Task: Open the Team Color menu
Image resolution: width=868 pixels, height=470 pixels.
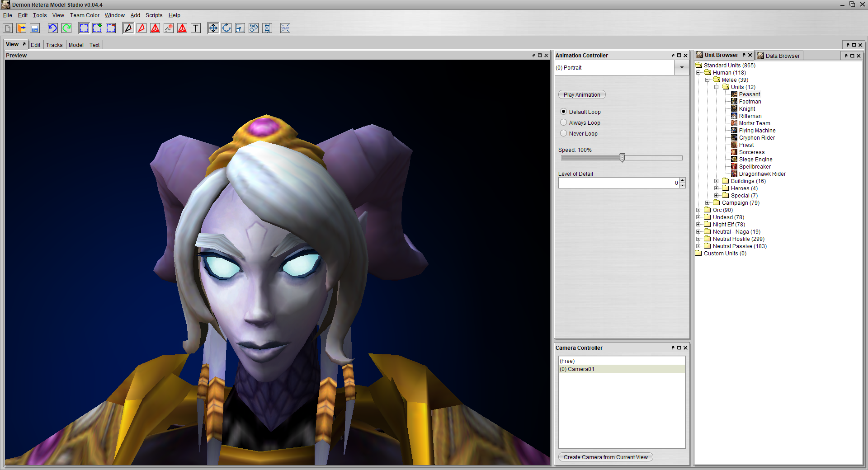Action: 85,15
